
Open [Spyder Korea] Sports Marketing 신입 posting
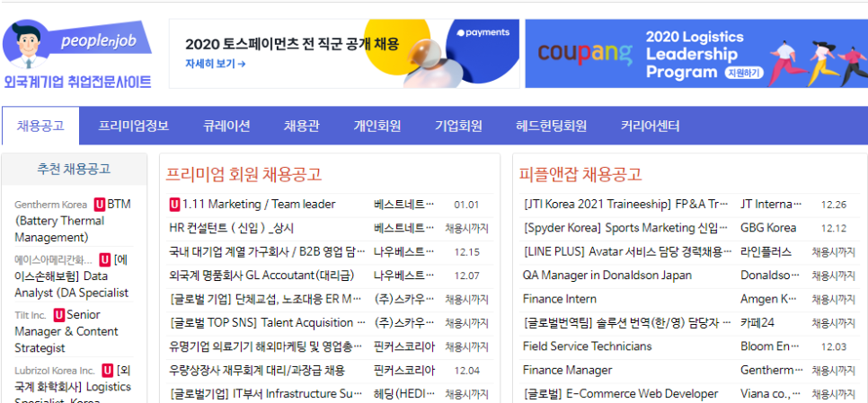[625, 228]
